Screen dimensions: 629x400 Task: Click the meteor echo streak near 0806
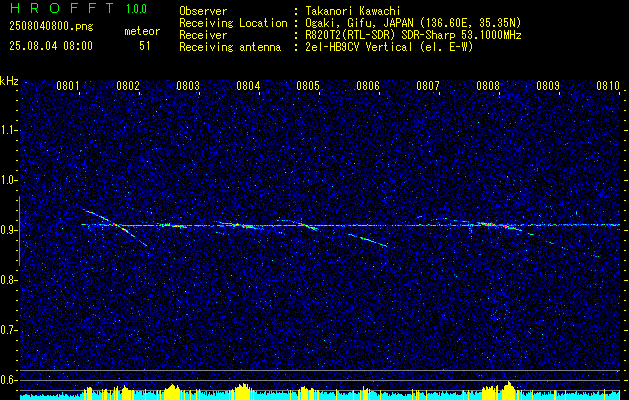point(368,240)
